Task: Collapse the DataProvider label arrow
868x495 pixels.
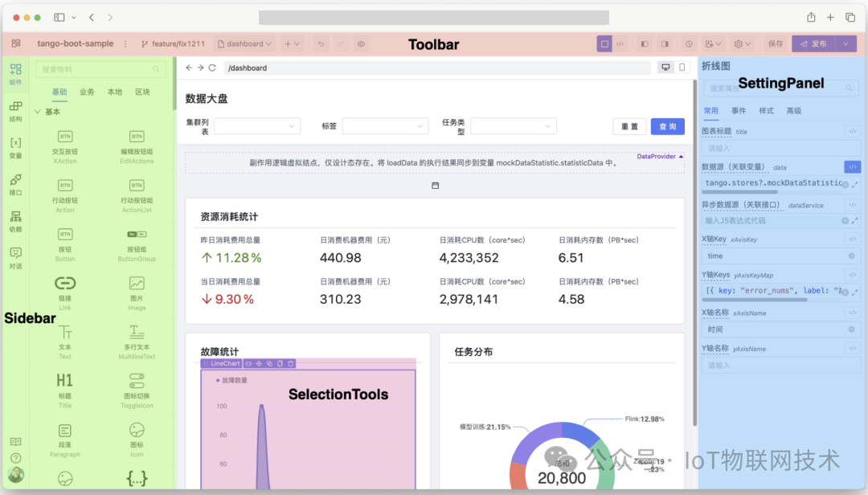Action: tap(681, 157)
